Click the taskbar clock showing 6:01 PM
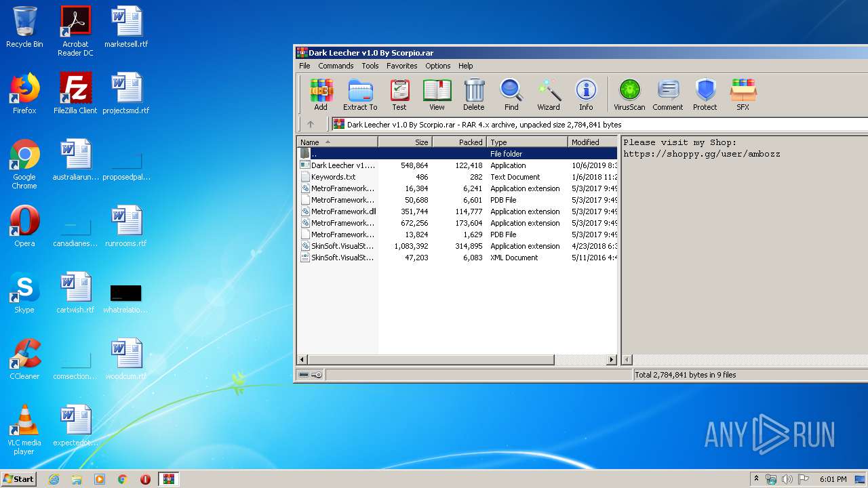Viewport: 868px width, 488px height. click(x=833, y=479)
